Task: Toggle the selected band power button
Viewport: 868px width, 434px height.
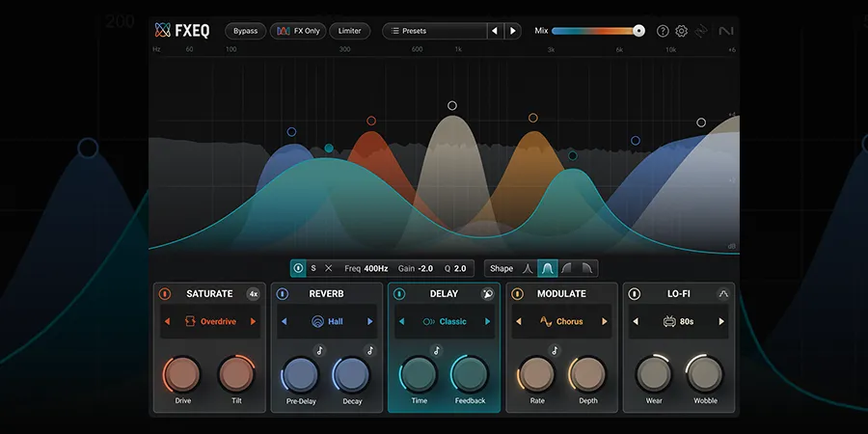Action: [298, 268]
